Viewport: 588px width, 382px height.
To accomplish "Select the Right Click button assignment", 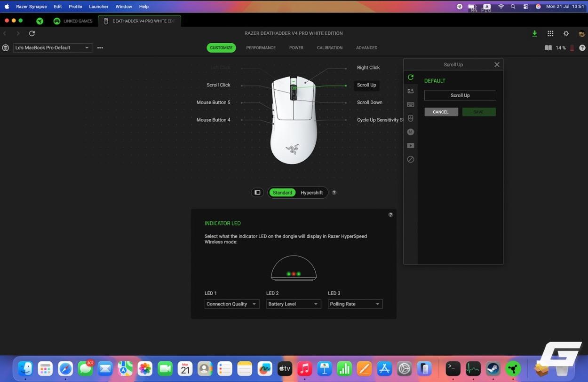I will 368,68.
